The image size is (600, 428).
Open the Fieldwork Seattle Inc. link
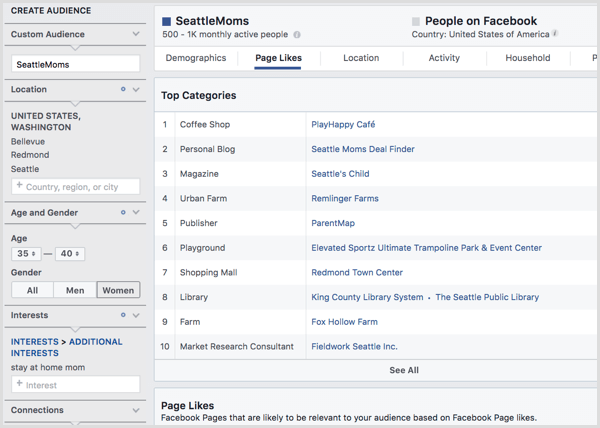click(x=354, y=347)
